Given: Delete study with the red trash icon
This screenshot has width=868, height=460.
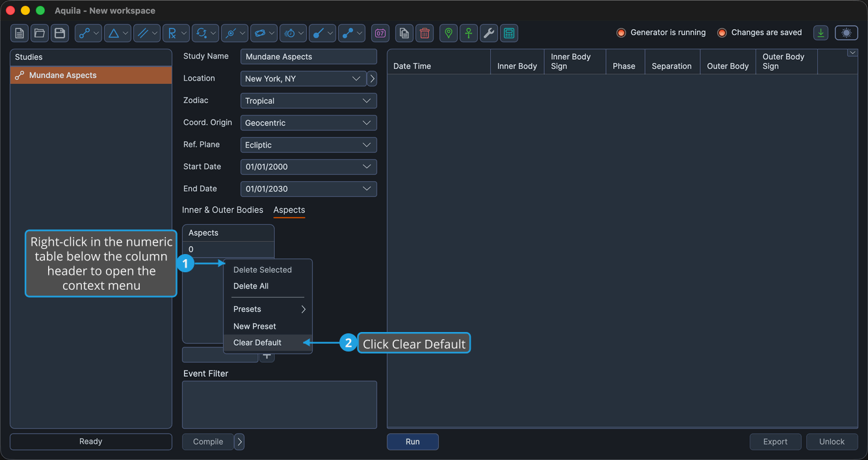Looking at the screenshot, I should click(x=425, y=33).
